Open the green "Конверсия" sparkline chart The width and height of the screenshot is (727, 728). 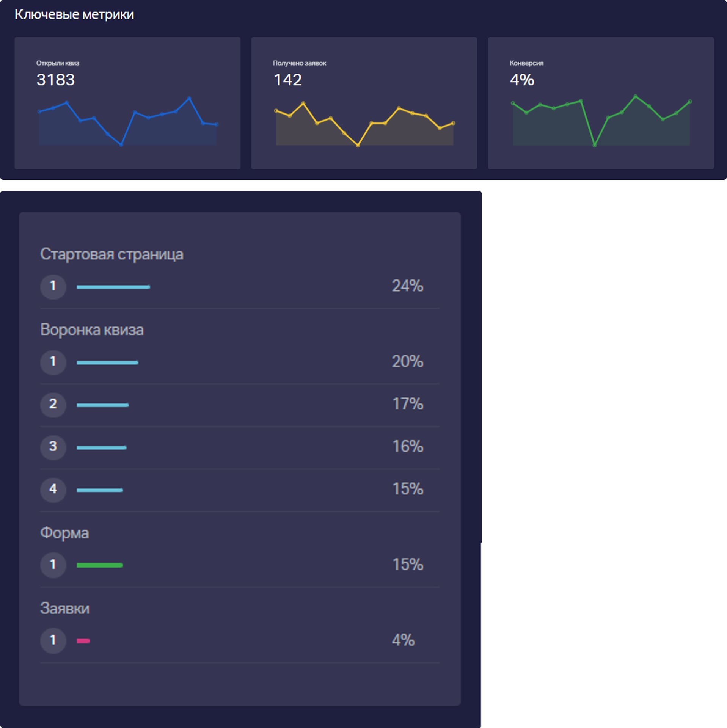point(601,121)
